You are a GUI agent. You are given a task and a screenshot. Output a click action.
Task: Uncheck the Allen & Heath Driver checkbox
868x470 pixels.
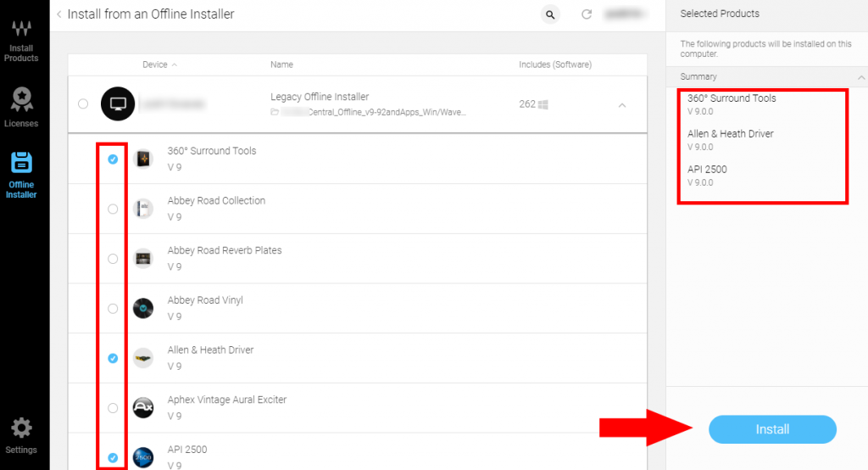tap(113, 358)
